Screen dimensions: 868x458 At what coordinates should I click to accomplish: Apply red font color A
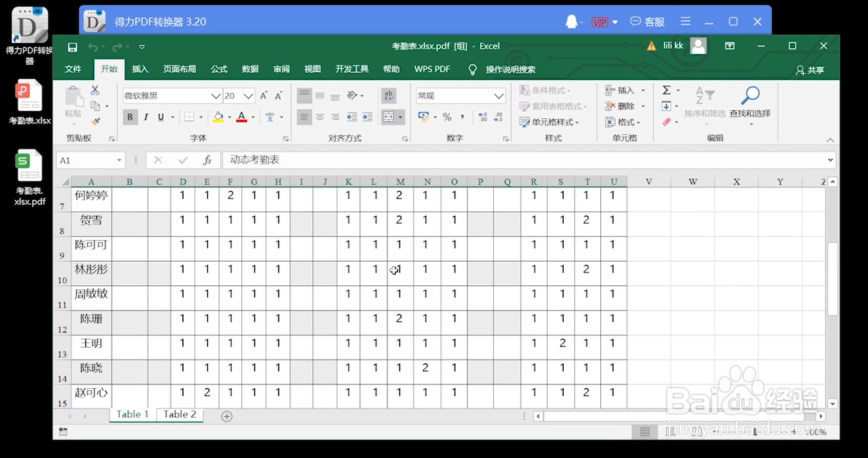[241, 117]
